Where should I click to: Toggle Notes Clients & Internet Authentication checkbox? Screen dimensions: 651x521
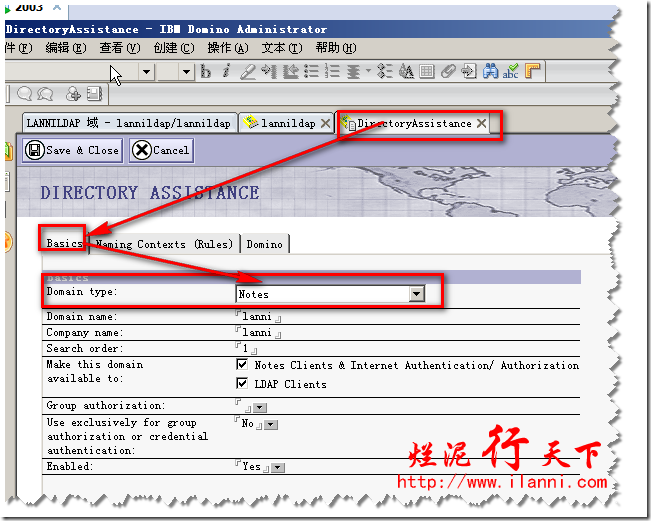point(242,366)
